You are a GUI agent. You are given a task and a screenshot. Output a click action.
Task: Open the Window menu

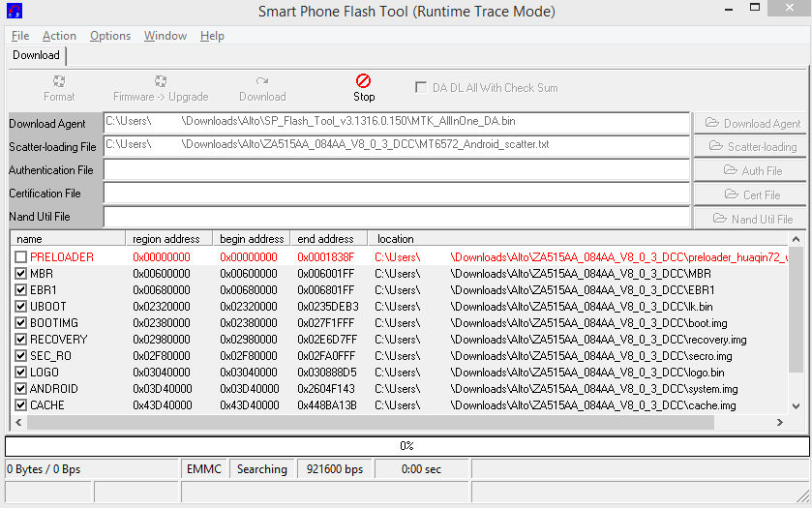[x=165, y=36]
